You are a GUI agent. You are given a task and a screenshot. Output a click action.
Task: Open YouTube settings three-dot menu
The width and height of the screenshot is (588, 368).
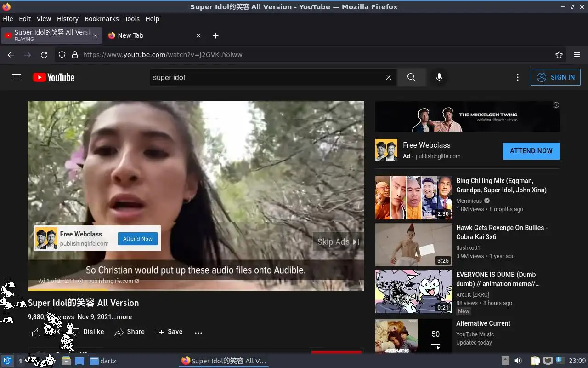518,77
